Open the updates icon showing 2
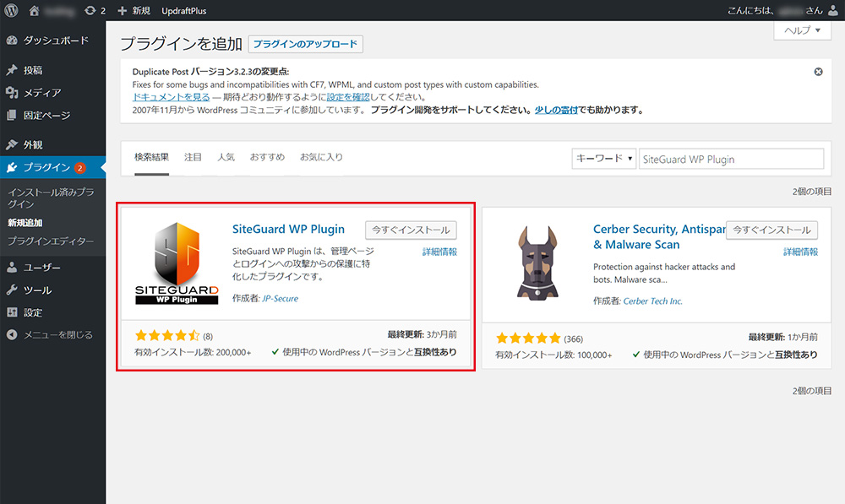 click(95, 11)
